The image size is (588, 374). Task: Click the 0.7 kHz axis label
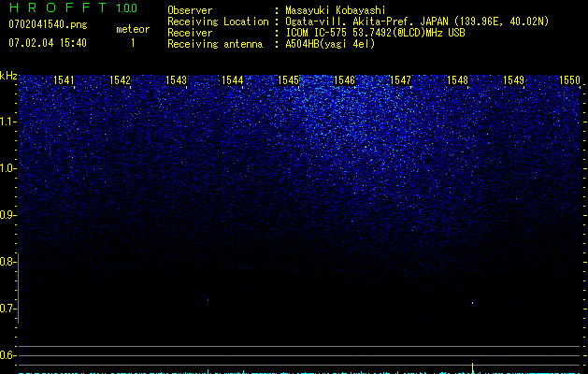point(7,309)
